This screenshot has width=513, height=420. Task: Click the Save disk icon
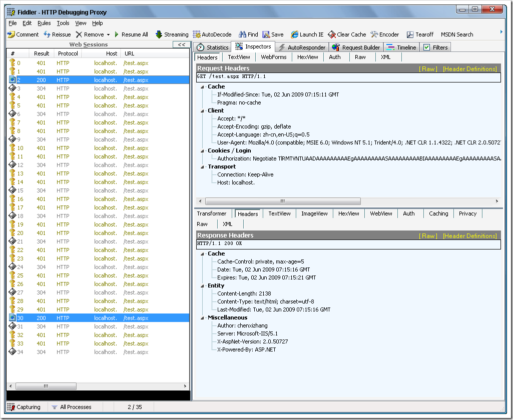click(266, 34)
